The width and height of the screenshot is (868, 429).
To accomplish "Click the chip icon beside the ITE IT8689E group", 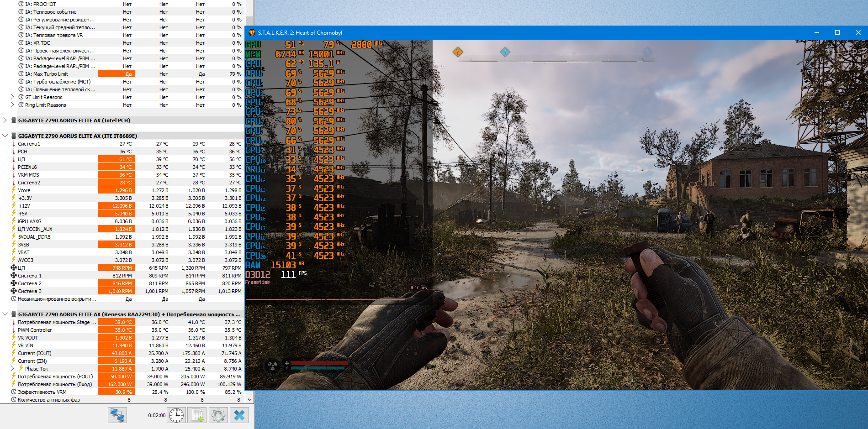I will pos(14,136).
